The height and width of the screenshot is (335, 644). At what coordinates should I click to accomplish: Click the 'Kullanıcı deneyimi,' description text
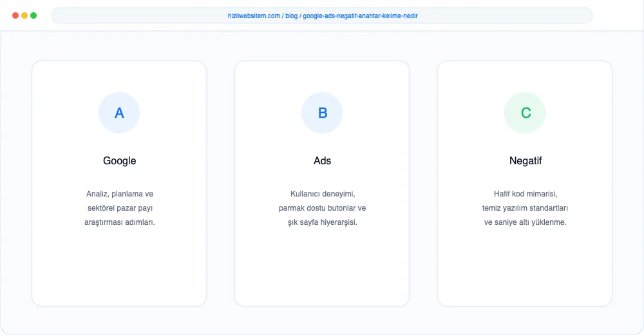[x=323, y=194]
